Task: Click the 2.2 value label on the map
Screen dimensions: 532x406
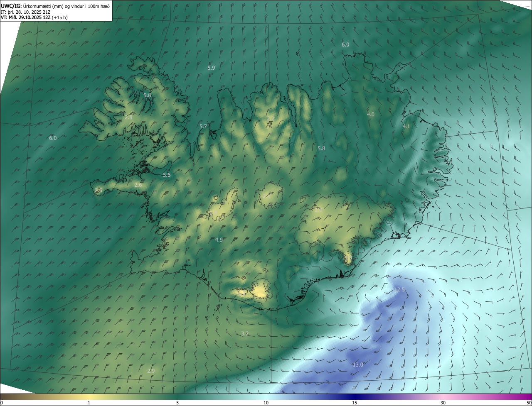Action: [270, 119]
